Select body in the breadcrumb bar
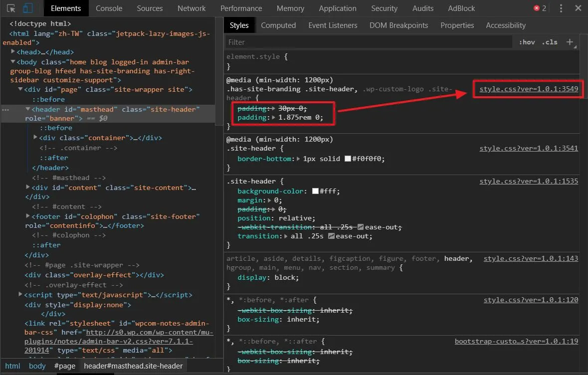Image resolution: width=588 pixels, height=375 pixels. pos(37,366)
